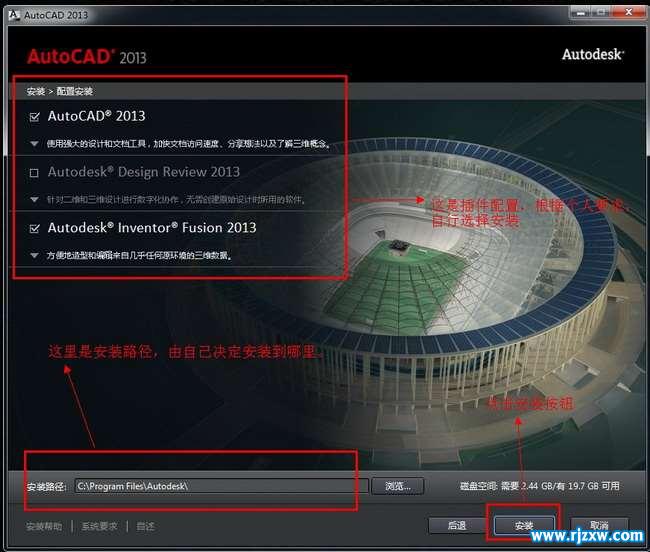Image resolution: width=650 pixels, height=552 pixels.
Task: Minimize the installer window
Action: pyautogui.click(x=580, y=12)
